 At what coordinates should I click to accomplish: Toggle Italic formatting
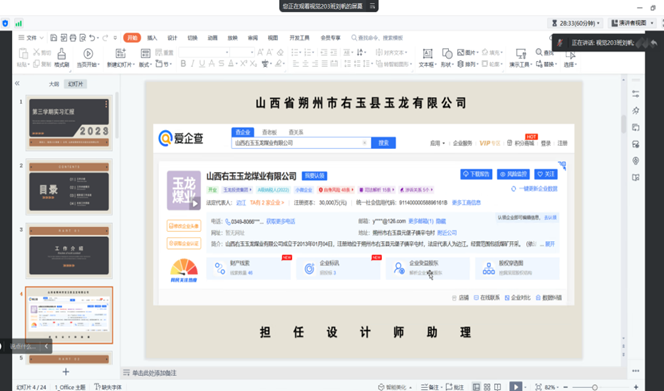click(x=192, y=64)
